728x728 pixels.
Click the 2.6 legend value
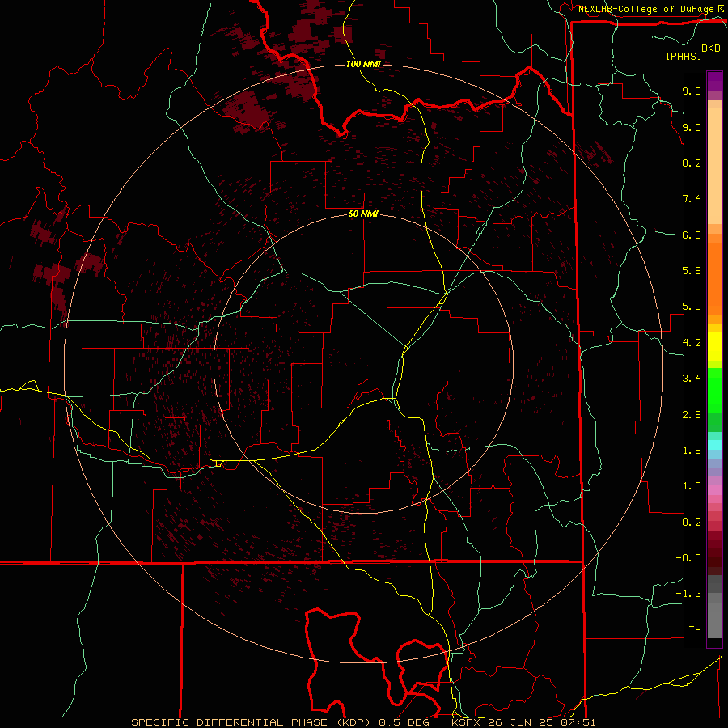(692, 415)
